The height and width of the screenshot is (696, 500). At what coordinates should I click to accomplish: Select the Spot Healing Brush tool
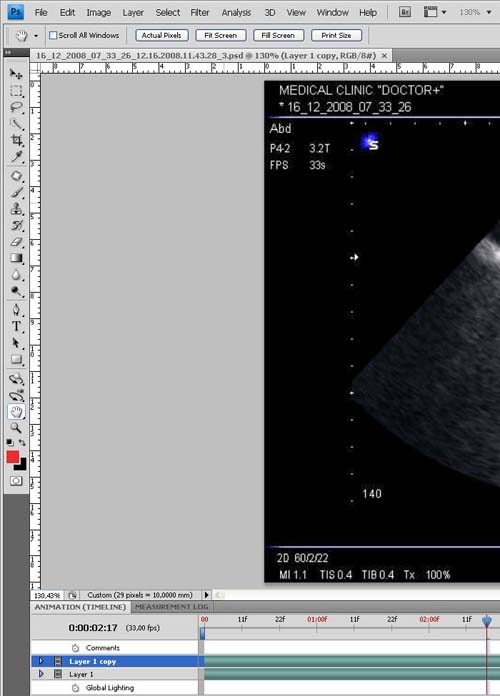coord(16,176)
